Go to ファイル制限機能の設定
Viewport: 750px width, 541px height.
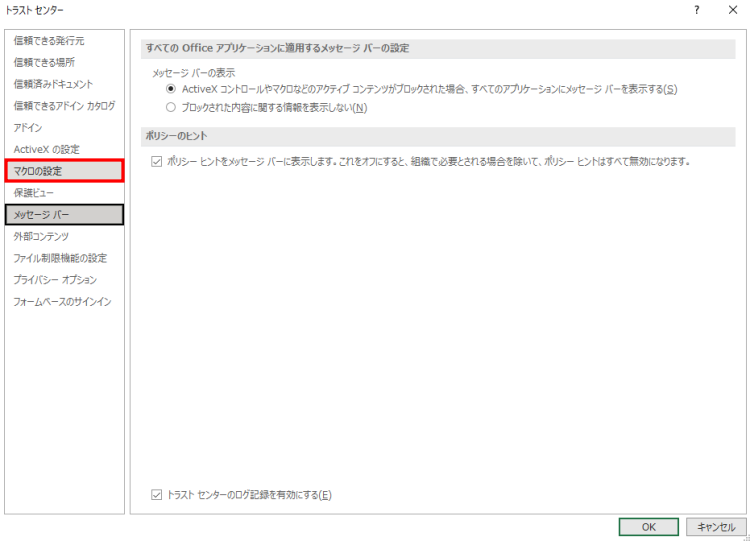click(x=60, y=258)
